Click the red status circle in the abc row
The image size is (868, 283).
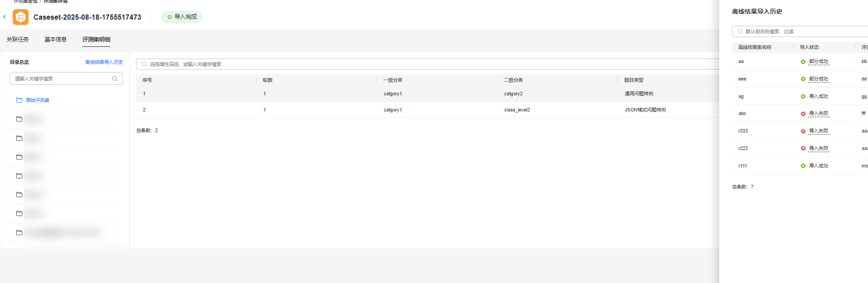point(803,114)
